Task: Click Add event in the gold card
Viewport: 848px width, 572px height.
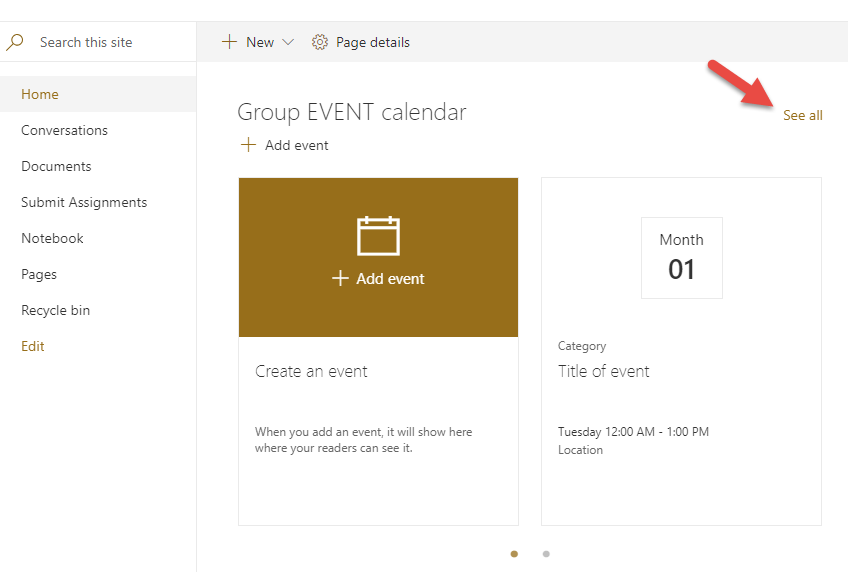Action: coord(379,278)
